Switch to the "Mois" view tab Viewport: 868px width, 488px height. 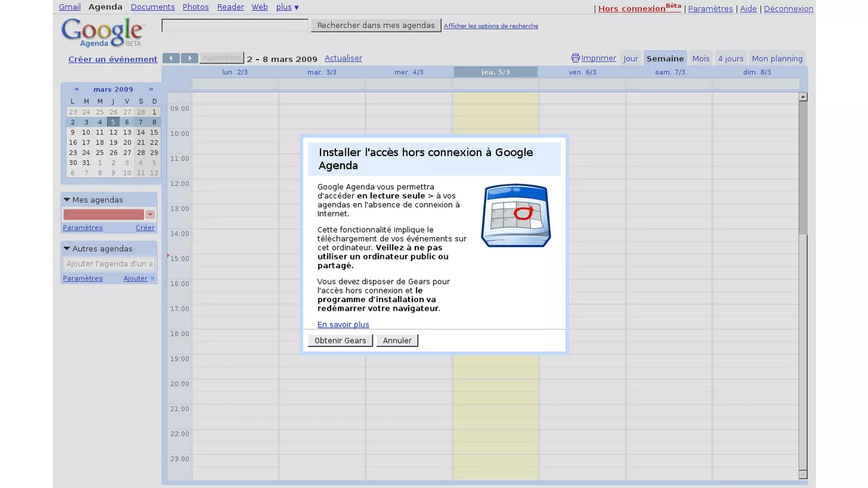click(700, 58)
